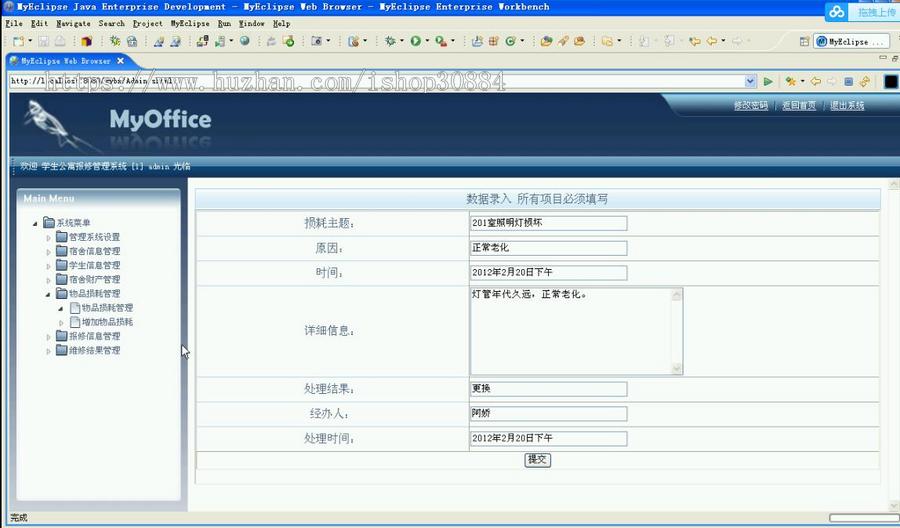Click the yellow Back navigation arrow in main toolbar
This screenshot has height=528, width=900.
coord(712,41)
